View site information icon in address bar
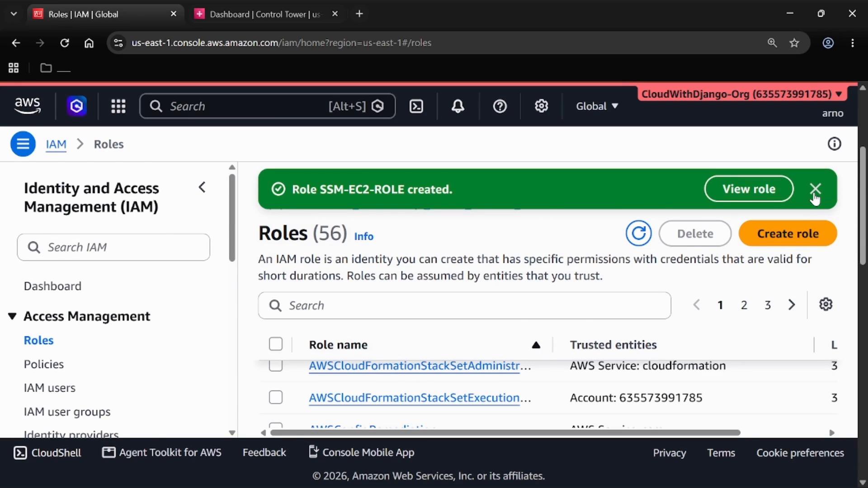This screenshot has height=488, width=868. tap(118, 43)
